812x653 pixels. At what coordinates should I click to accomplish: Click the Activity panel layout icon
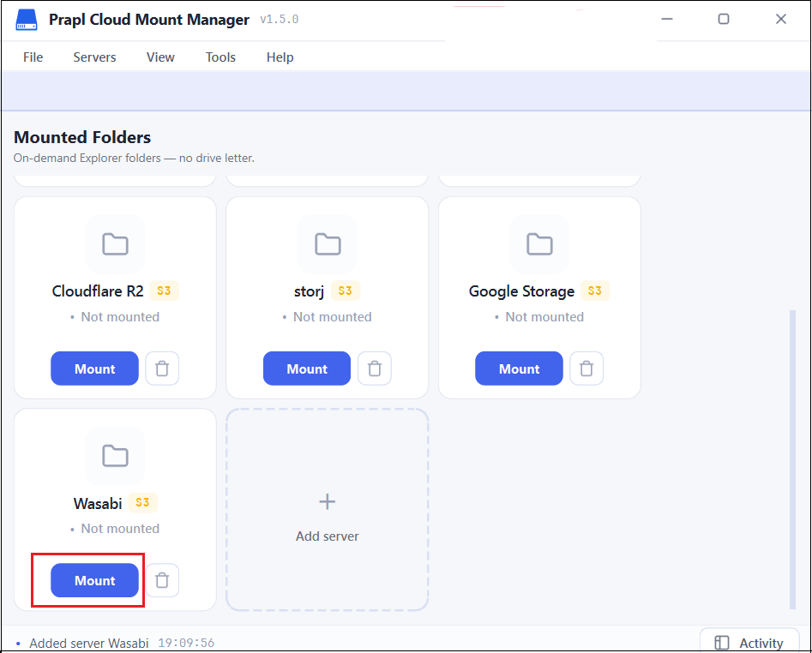722,643
